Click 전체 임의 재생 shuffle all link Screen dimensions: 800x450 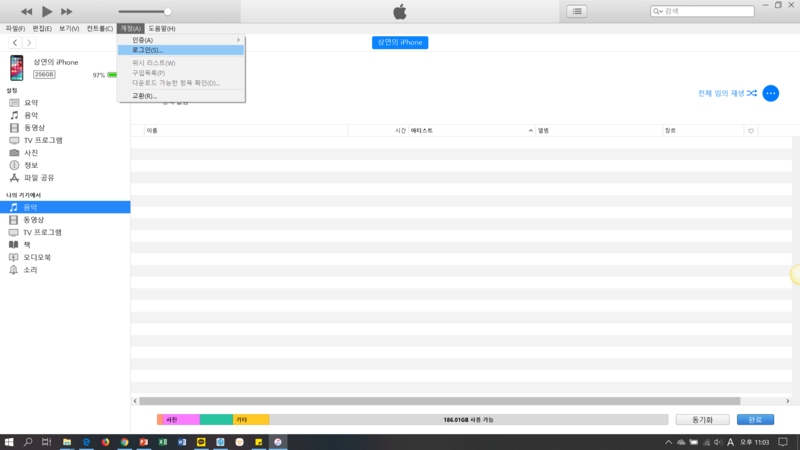pos(727,93)
